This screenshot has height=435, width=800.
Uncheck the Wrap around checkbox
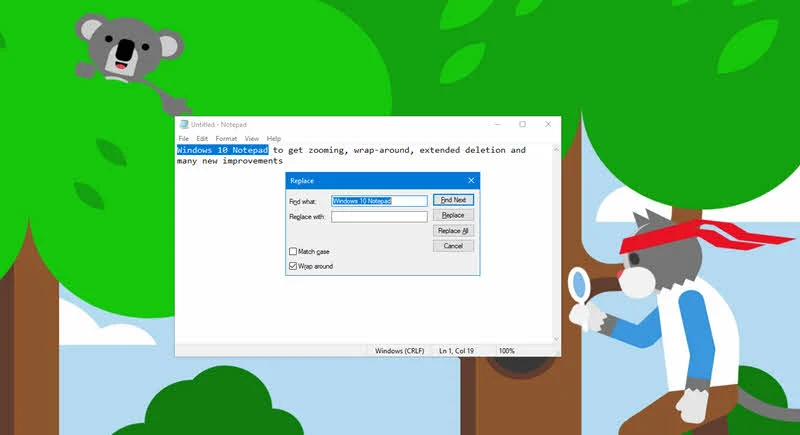coord(293,266)
